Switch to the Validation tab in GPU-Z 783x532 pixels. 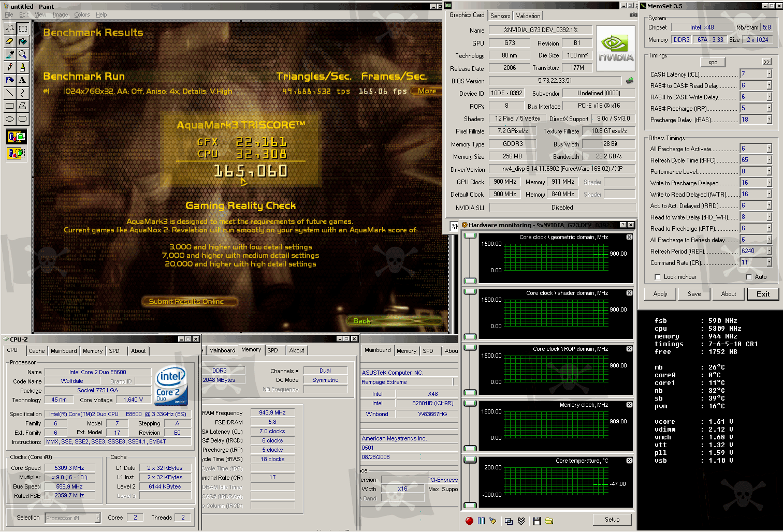coord(528,16)
